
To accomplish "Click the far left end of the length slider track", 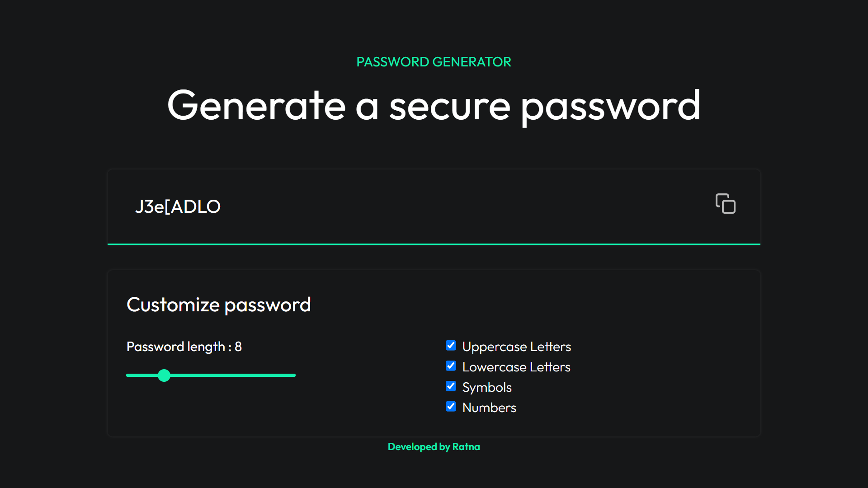I will (x=128, y=375).
